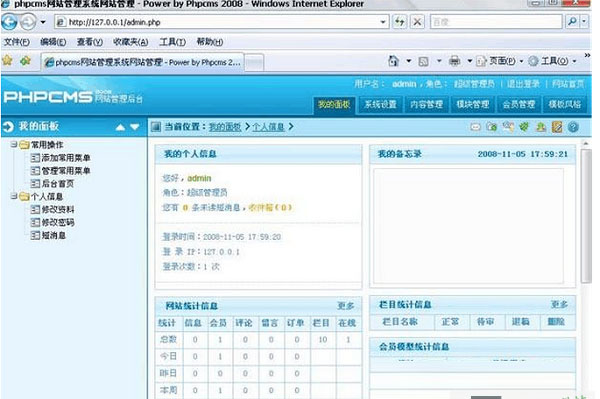
Task: Click the square icon before 当前位置
Action: [x=156, y=127]
